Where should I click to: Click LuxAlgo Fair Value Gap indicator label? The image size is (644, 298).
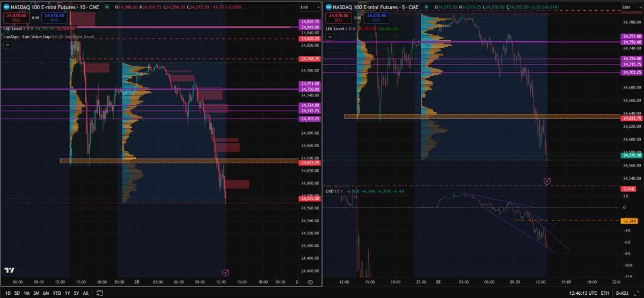click(x=27, y=37)
